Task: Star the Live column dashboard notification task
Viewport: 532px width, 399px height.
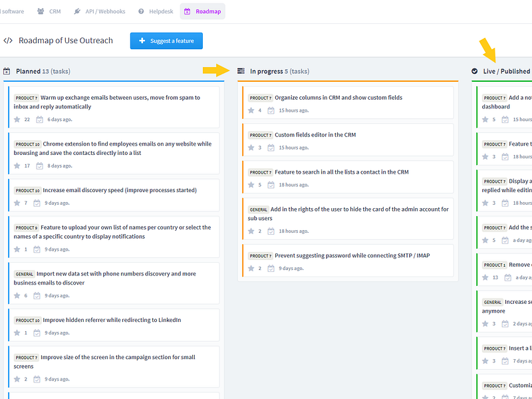Action: point(485,119)
